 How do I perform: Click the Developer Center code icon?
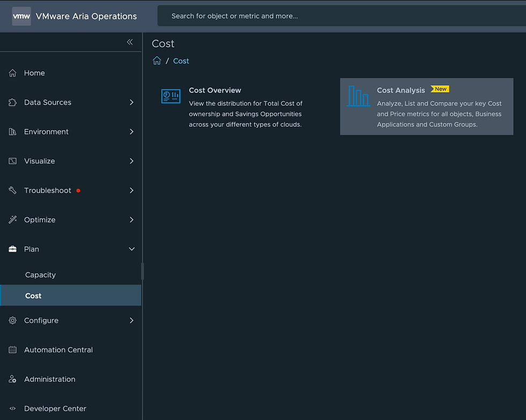[x=12, y=408]
